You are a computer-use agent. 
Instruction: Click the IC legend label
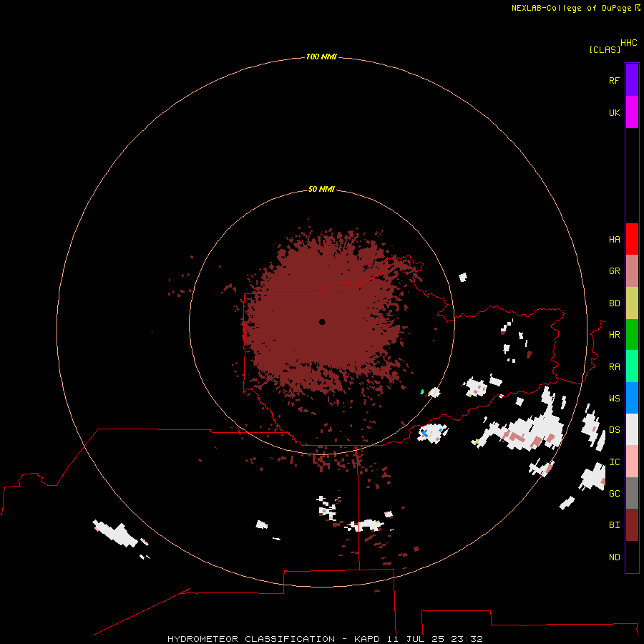[614, 462]
